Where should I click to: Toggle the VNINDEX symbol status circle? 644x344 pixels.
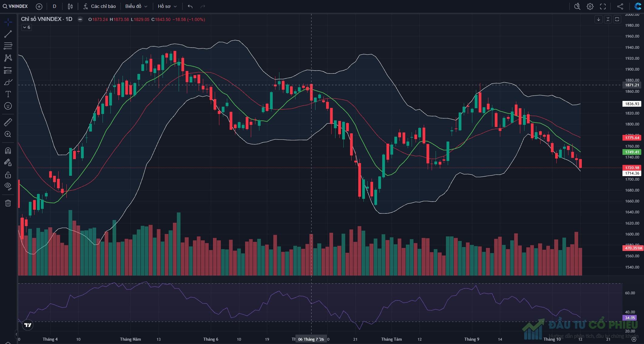pos(80,19)
